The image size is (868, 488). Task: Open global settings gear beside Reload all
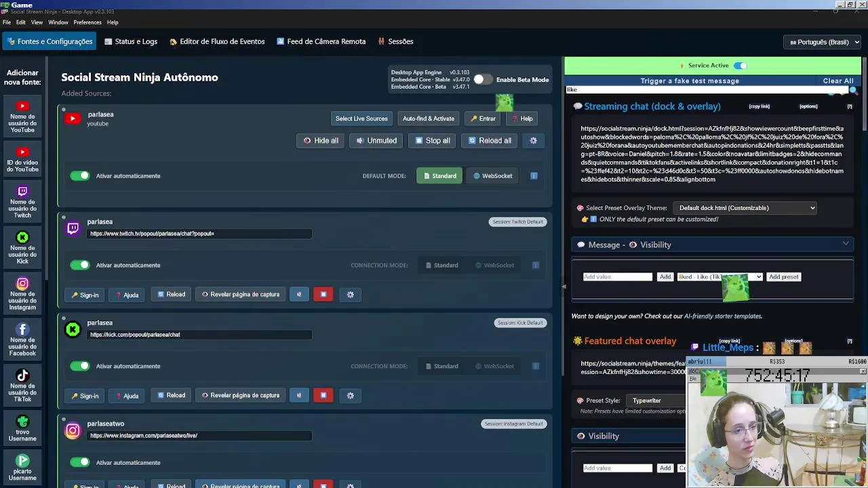tap(533, 140)
